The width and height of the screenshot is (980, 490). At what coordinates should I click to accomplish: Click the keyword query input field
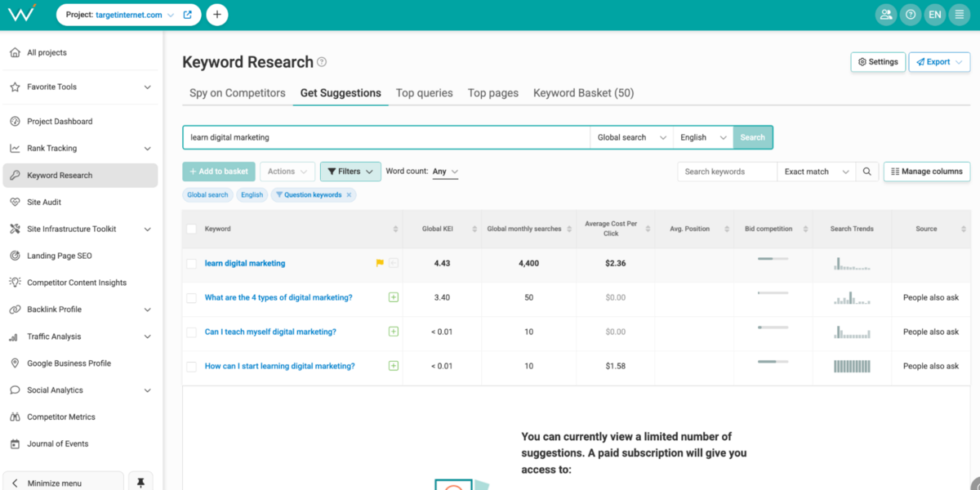[386, 137]
